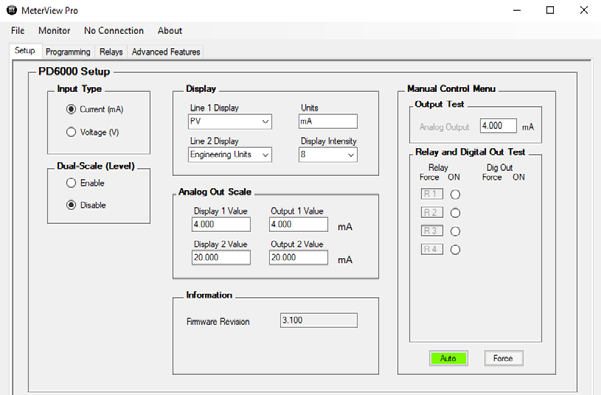601x395 pixels.
Task: Switch to the Setup tab
Action: click(25, 51)
